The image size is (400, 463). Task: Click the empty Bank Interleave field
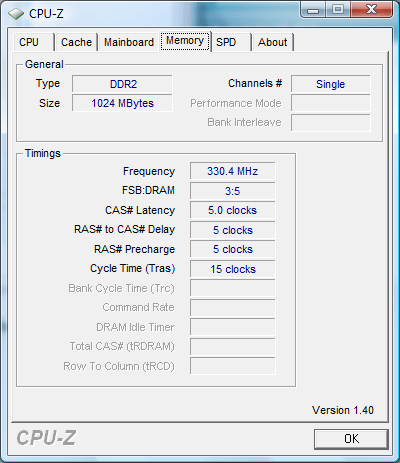click(330, 122)
